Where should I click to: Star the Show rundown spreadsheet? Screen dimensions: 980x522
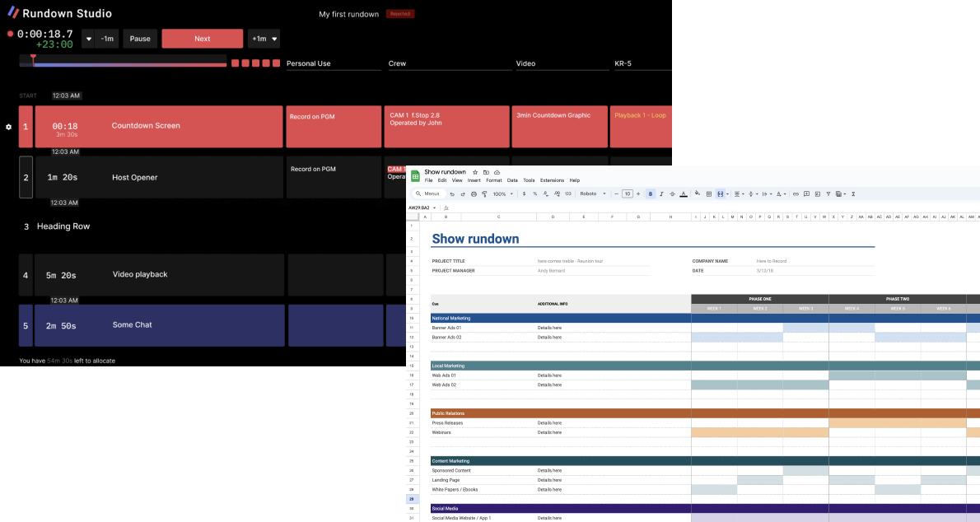pos(475,172)
